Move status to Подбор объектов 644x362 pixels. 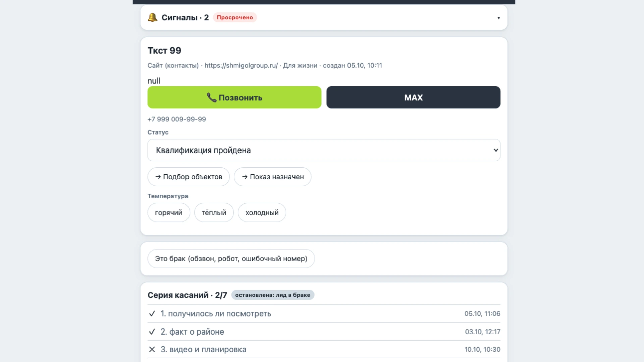(x=189, y=177)
